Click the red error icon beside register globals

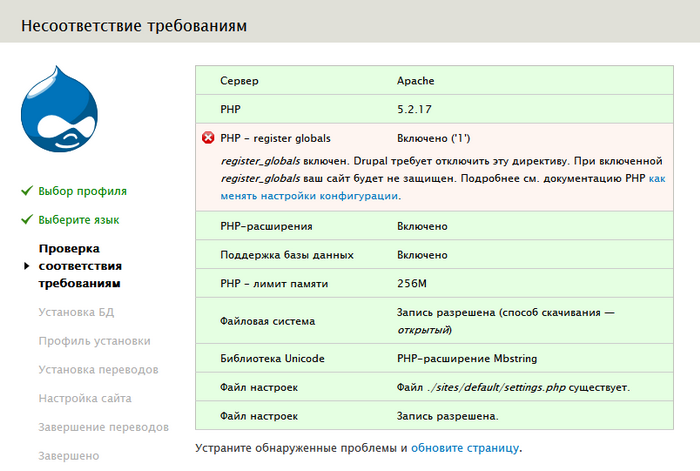[x=207, y=138]
